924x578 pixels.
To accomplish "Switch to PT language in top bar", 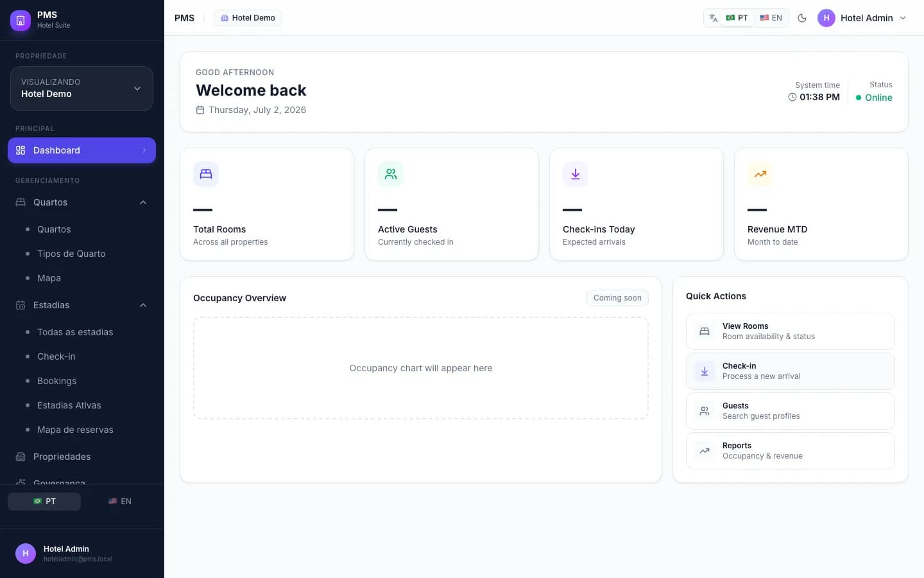I will coord(737,18).
